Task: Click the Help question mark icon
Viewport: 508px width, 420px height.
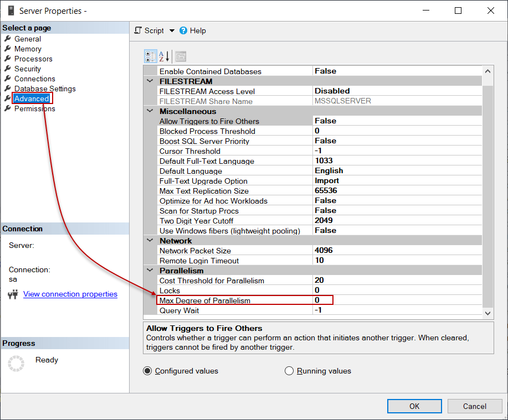Action: point(183,30)
